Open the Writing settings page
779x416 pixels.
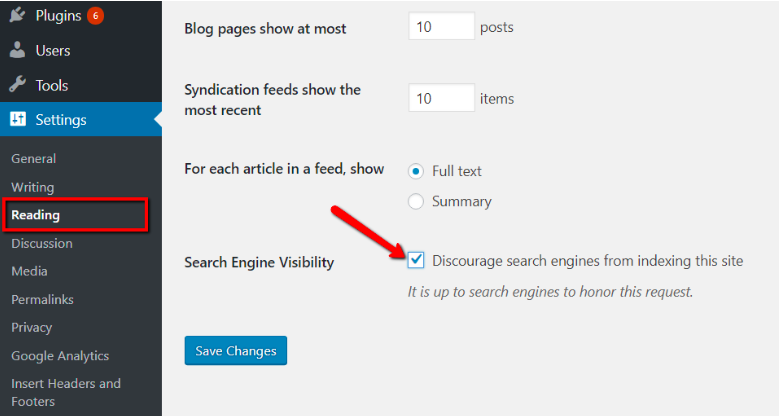pyautogui.click(x=33, y=187)
